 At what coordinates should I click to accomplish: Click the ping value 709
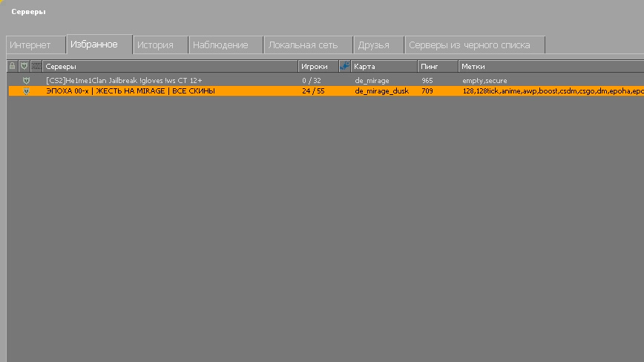click(427, 91)
